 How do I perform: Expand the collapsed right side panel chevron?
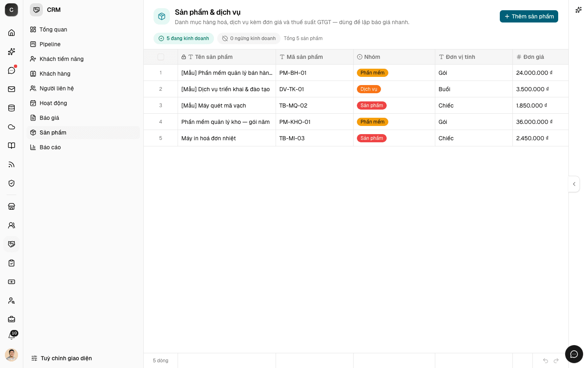click(574, 184)
